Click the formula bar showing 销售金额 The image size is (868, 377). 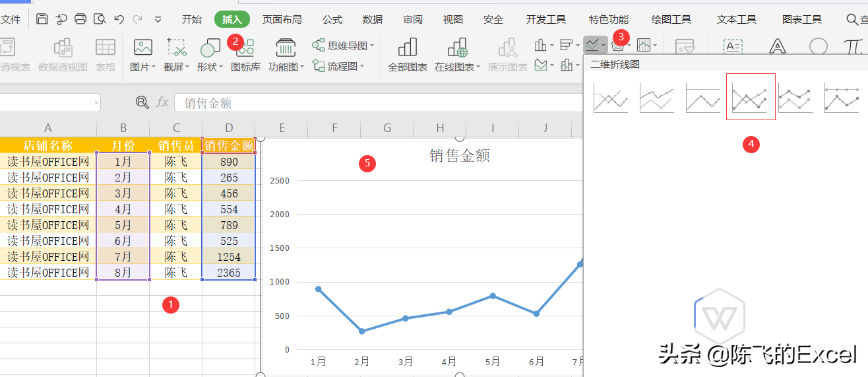click(x=379, y=102)
